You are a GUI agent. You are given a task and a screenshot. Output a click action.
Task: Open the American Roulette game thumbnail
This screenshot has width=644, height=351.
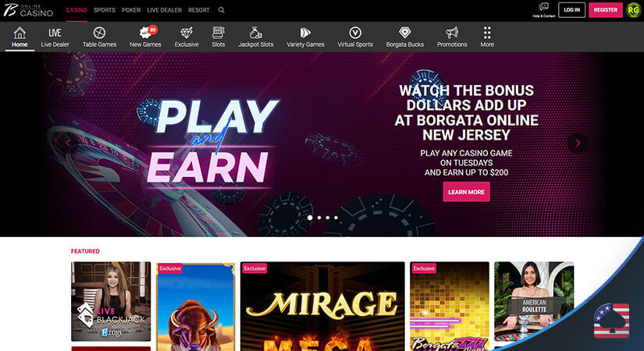(534, 301)
